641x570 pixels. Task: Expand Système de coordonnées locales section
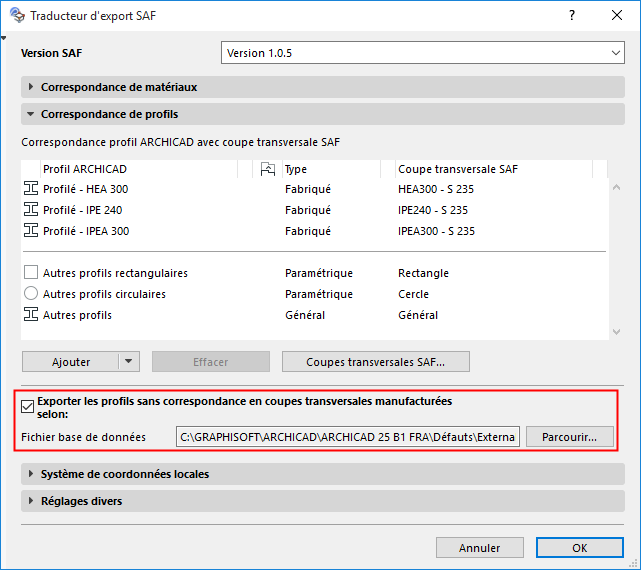pos(323,474)
